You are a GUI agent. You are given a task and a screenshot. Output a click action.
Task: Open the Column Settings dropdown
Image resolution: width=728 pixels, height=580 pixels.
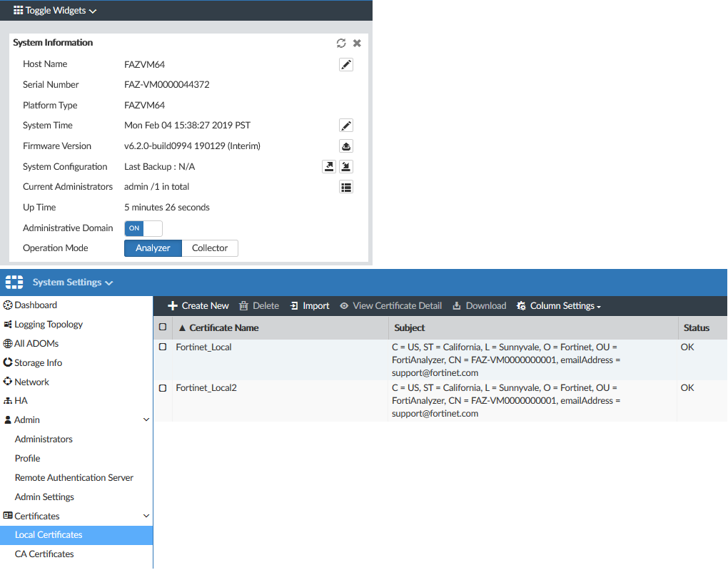[x=559, y=306]
